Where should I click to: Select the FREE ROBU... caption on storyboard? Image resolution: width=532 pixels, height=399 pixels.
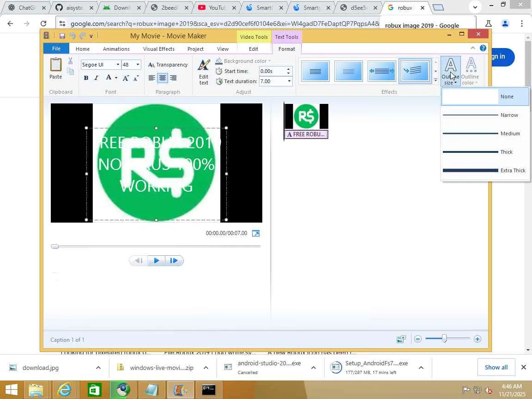pos(306,134)
